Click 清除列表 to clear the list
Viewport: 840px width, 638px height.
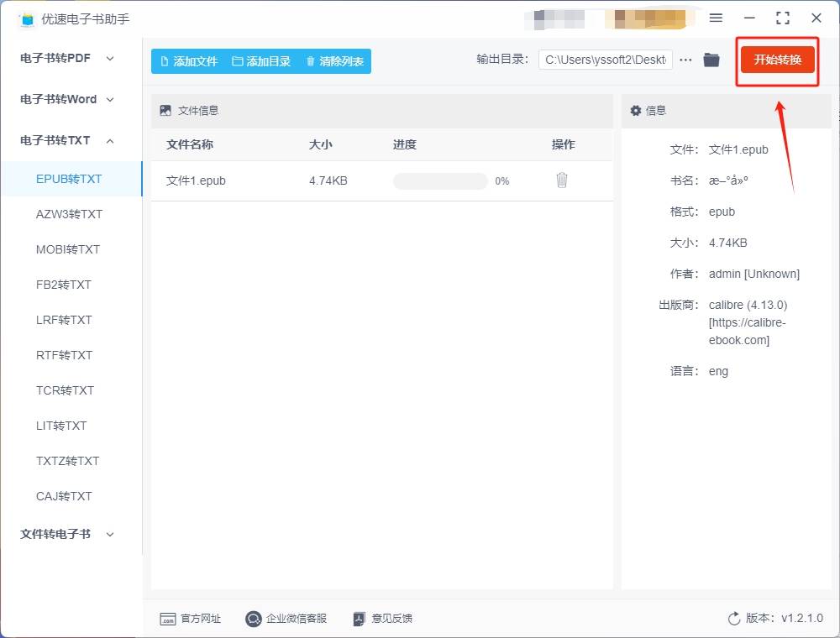point(335,61)
